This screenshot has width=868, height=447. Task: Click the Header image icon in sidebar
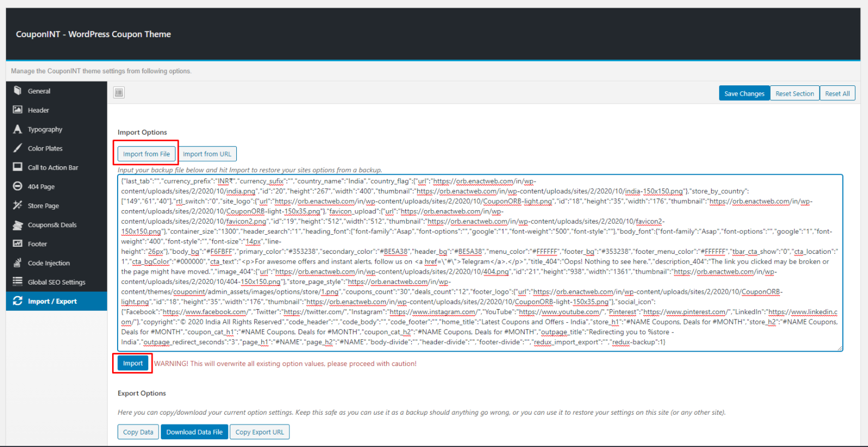click(x=18, y=110)
